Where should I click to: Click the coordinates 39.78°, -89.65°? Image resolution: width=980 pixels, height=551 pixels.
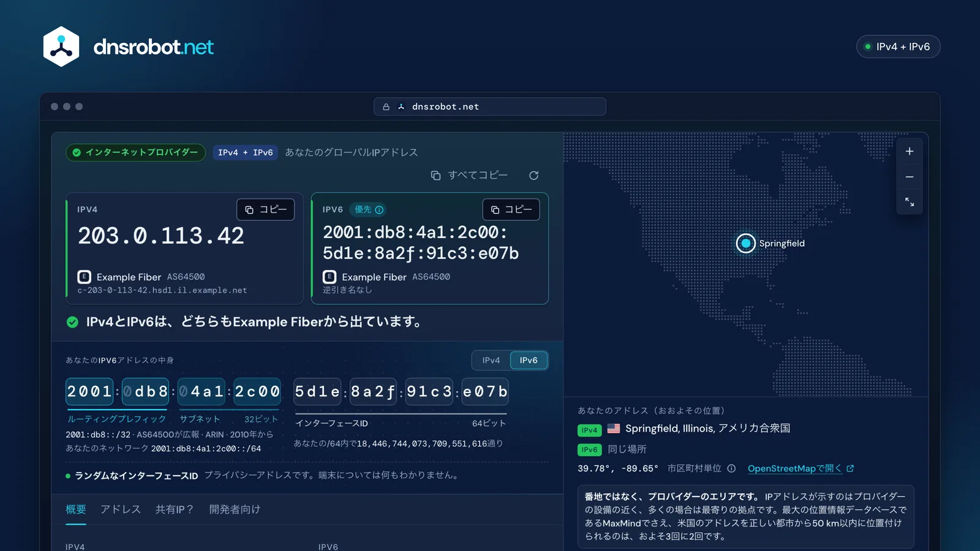point(617,468)
